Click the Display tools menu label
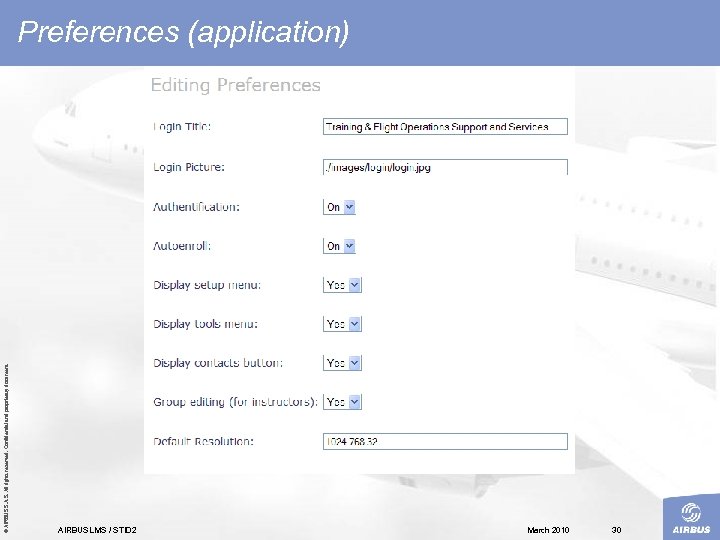This screenshot has width=720, height=540. coord(205,324)
